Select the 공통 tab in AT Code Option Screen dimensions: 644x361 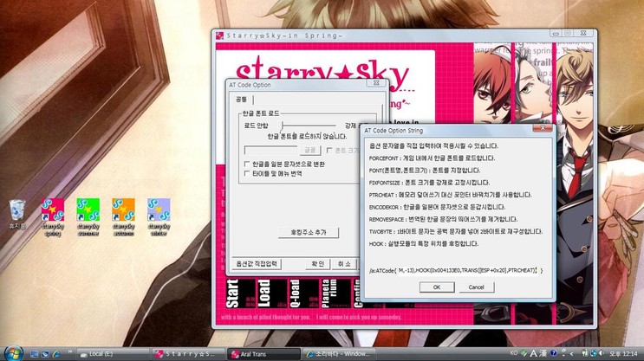coord(241,100)
